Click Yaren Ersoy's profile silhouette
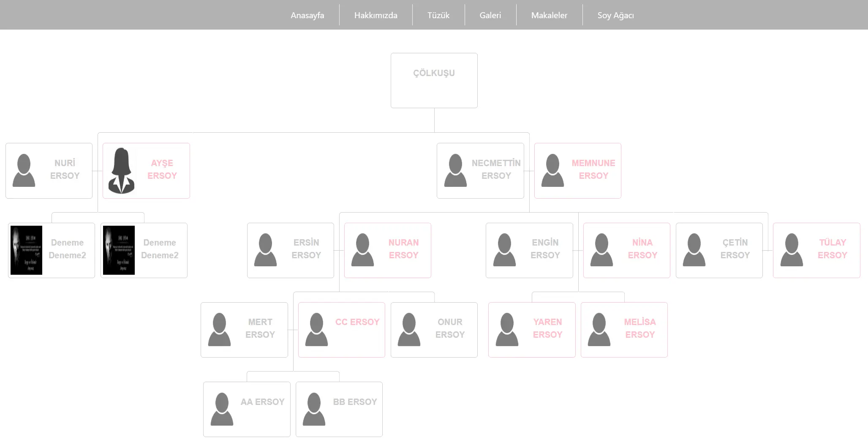 (507, 330)
